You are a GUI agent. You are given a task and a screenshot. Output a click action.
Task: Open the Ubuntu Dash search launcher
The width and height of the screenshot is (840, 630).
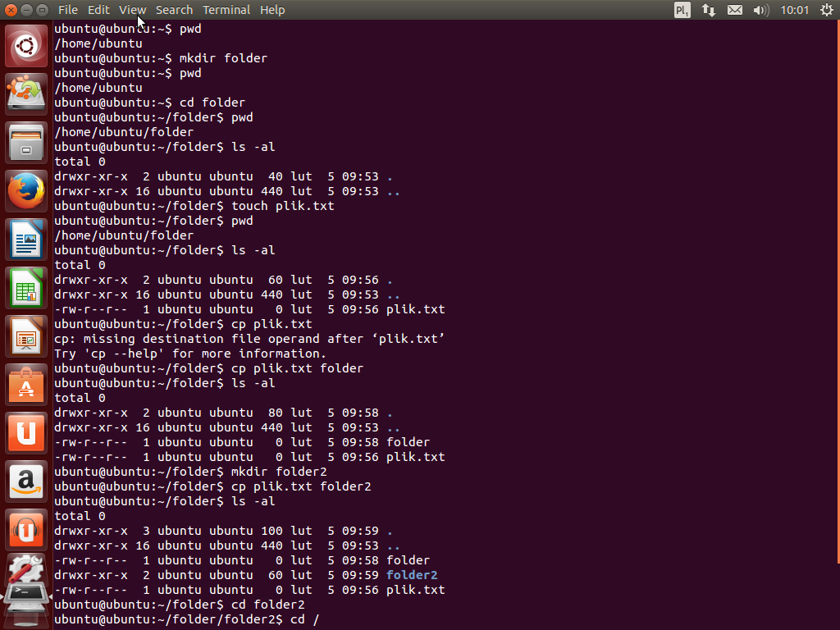pos(27,47)
